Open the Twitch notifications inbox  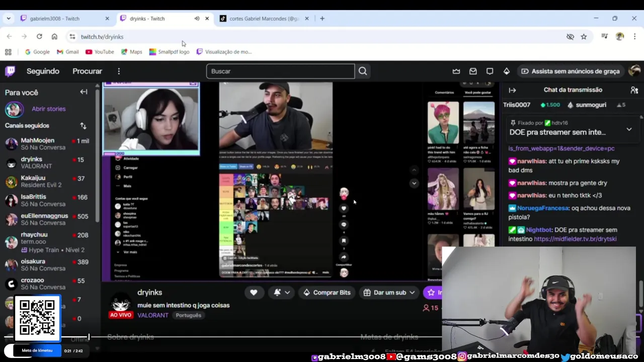point(473,71)
